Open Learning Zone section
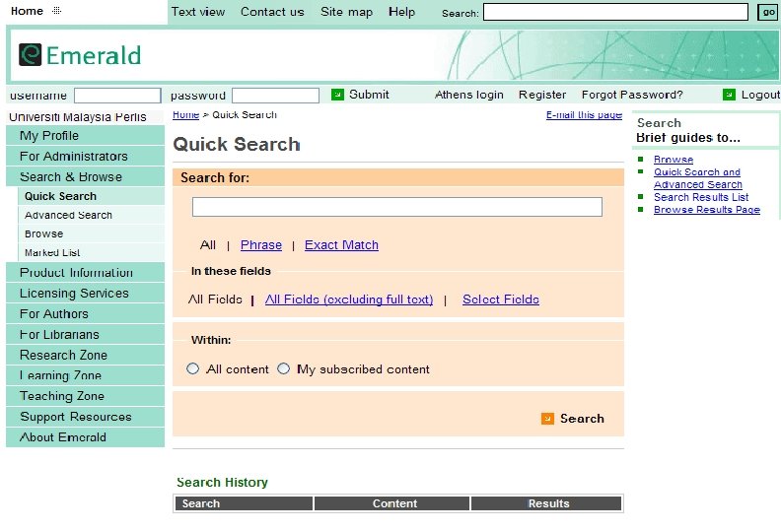This screenshot has width=781, height=532. 85,375
